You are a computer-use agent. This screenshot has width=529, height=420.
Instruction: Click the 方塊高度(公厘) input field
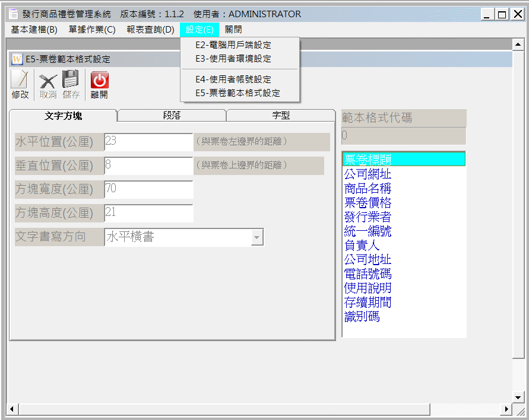coord(148,213)
